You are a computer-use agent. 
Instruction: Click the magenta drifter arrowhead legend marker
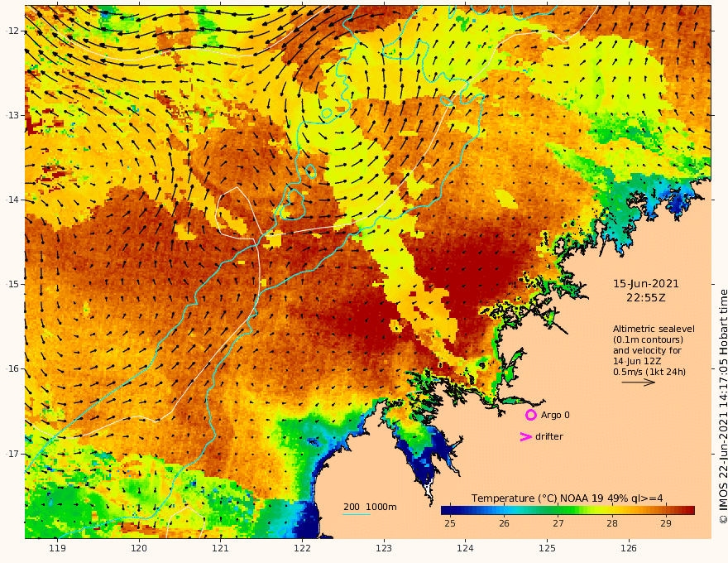click(525, 436)
